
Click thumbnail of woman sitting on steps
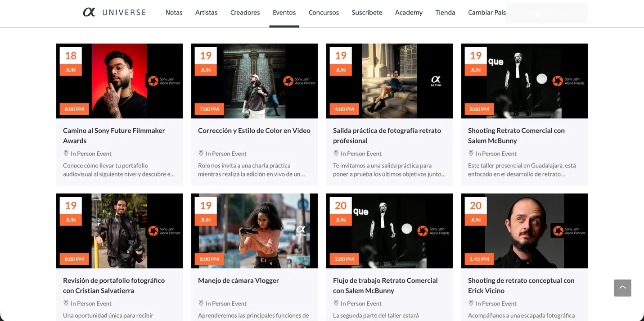[x=389, y=81]
